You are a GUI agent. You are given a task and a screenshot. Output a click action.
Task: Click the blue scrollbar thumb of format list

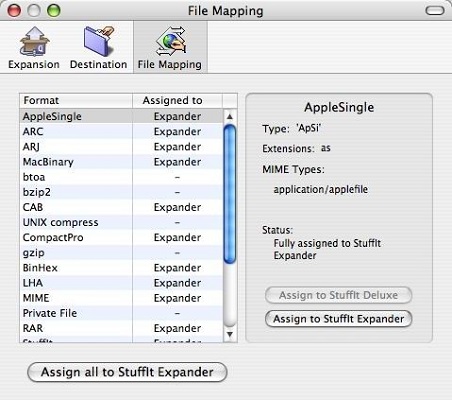(230, 194)
